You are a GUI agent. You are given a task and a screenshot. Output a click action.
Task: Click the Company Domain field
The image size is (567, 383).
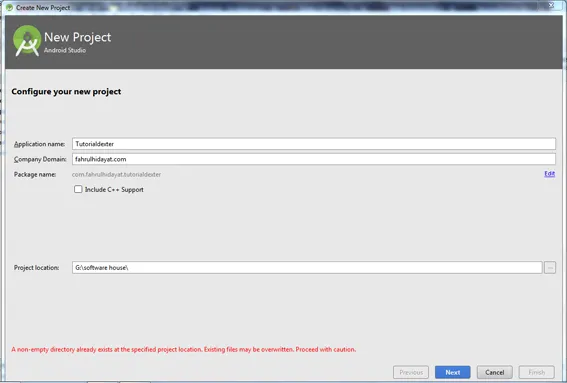(x=314, y=159)
